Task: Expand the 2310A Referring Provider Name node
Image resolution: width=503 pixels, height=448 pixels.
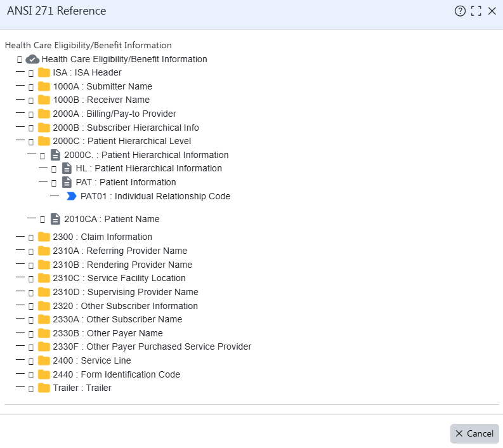Action: pyautogui.click(x=31, y=251)
